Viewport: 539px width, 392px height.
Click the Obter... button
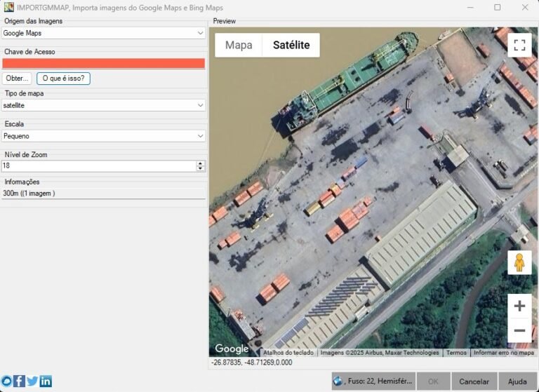17,79
